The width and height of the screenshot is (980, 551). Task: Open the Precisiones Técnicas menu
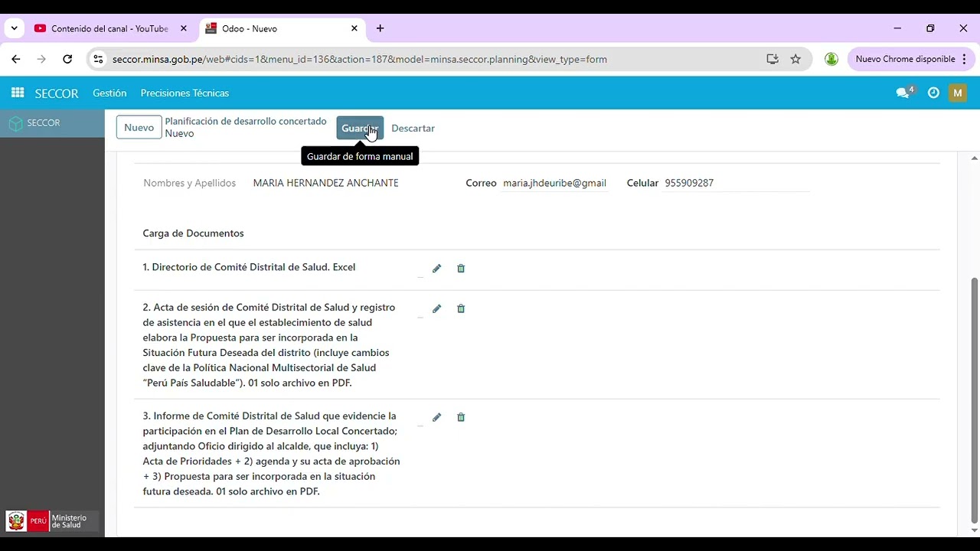(x=185, y=93)
